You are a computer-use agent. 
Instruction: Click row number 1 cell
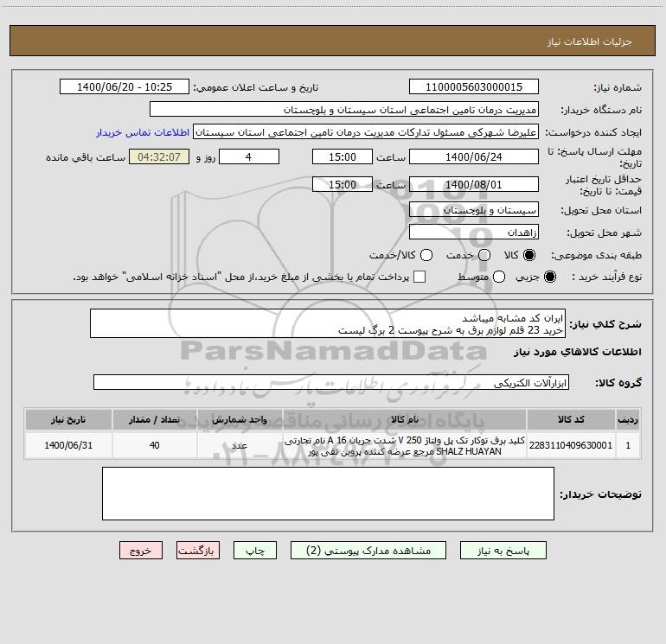pyautogui.click(x=628, y=445)
